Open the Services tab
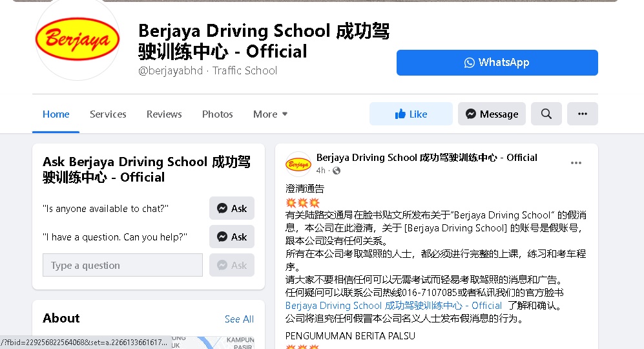This screenshot has height=349, width=644. point(108,114)
